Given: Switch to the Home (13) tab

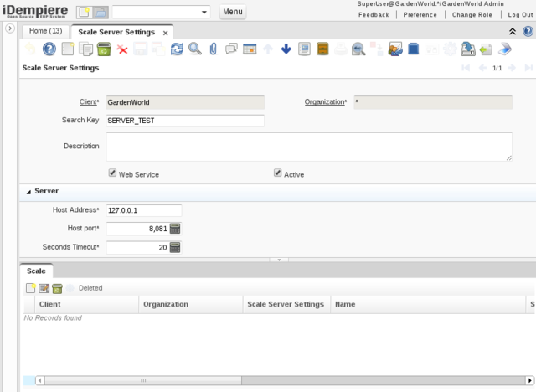Looking at the screenshot, I should point(45,31).
